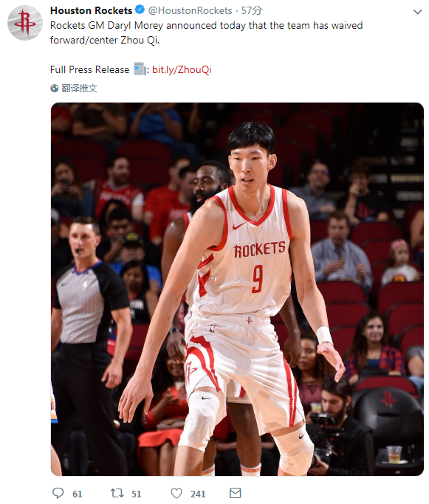Click the globe icon beside translate

55,88
